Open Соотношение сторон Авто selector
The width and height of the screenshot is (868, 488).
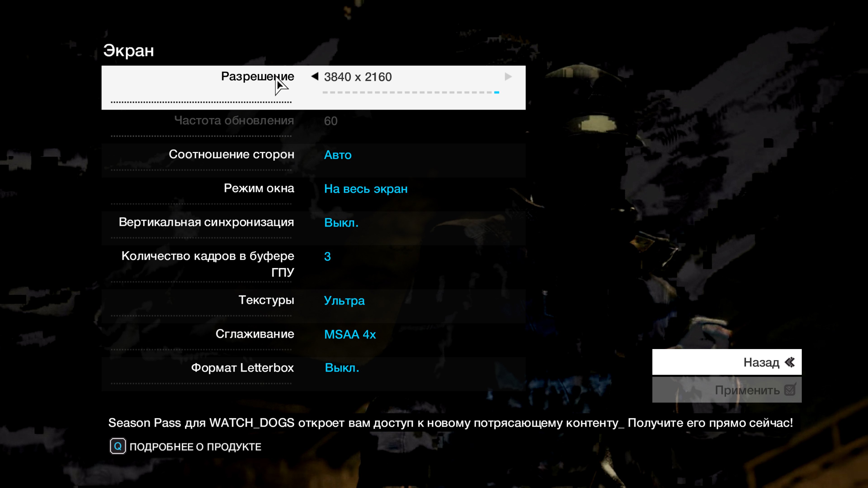pos(338,155)
